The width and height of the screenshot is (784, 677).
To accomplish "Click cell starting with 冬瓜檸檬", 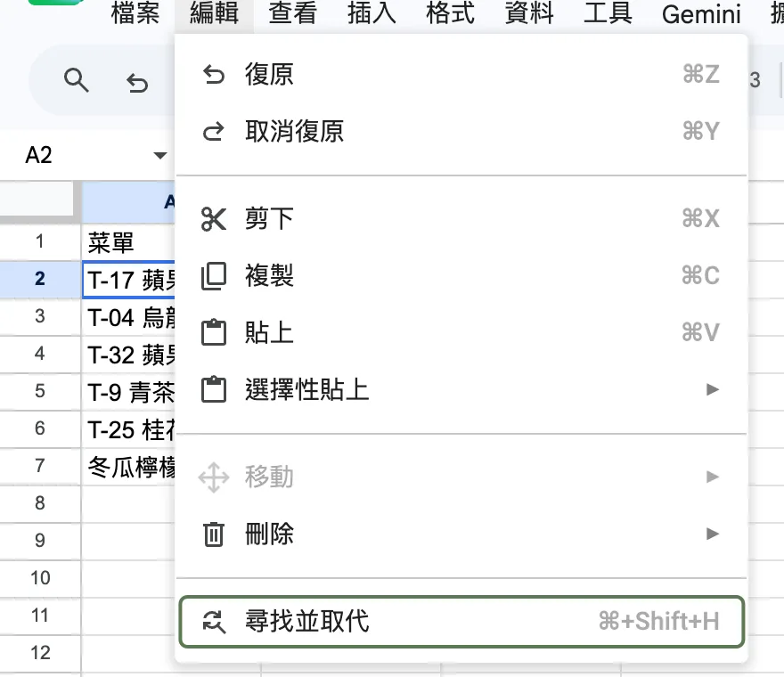I will [x=128, y=467].
